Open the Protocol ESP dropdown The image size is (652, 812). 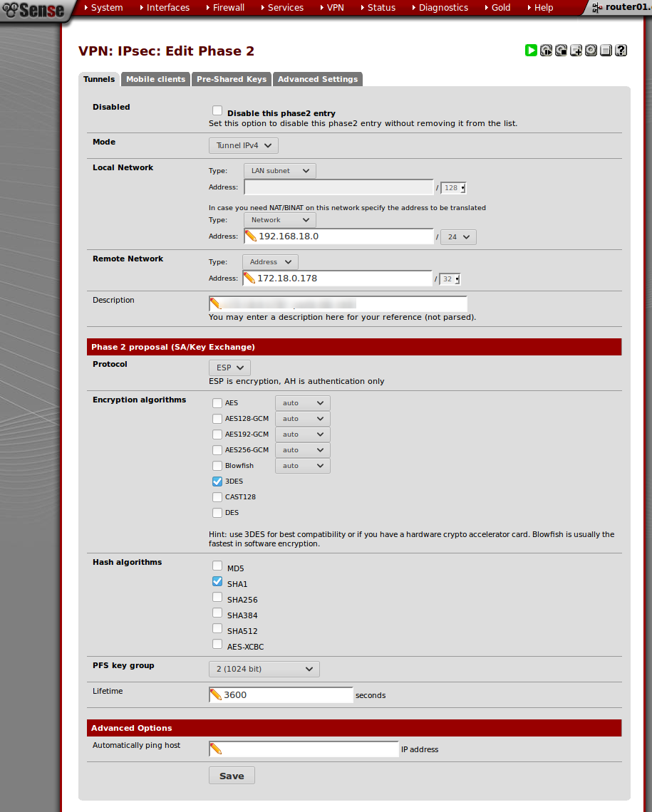(229, 368)
